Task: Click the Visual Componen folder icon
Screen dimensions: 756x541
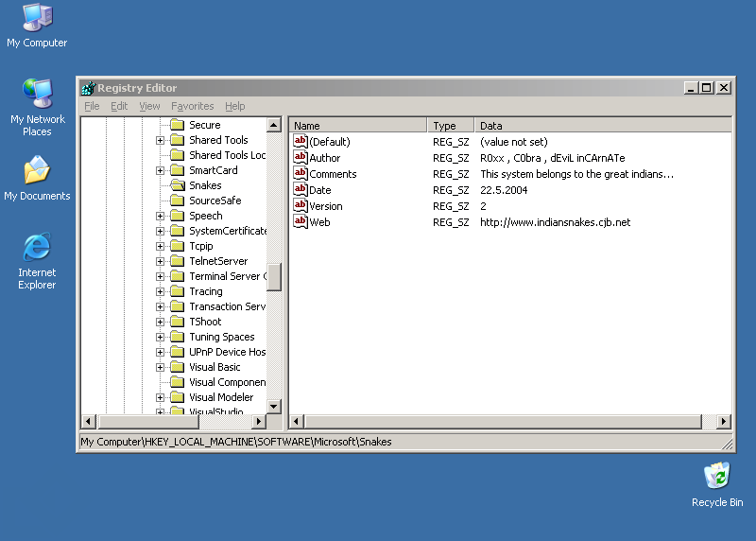Action: 178,382
